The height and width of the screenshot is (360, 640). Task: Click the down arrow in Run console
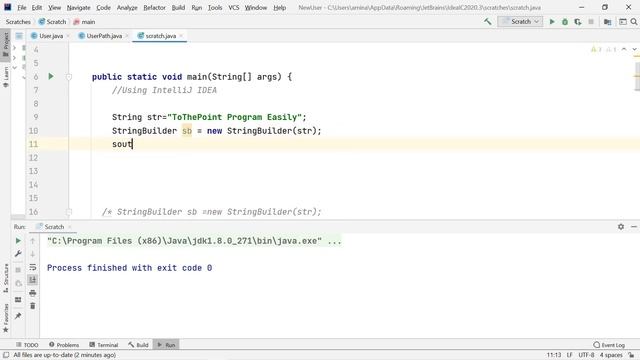33,254
